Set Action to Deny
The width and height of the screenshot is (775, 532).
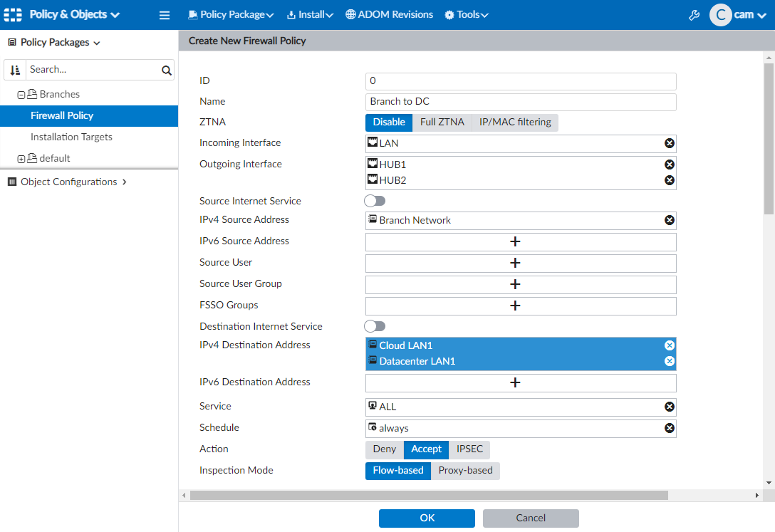click(x=384, y=449)
